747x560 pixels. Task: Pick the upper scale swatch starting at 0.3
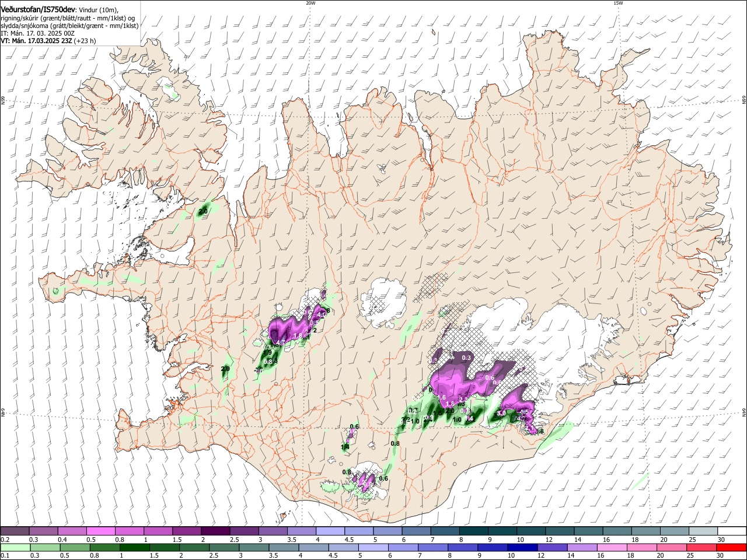(43, 531)
